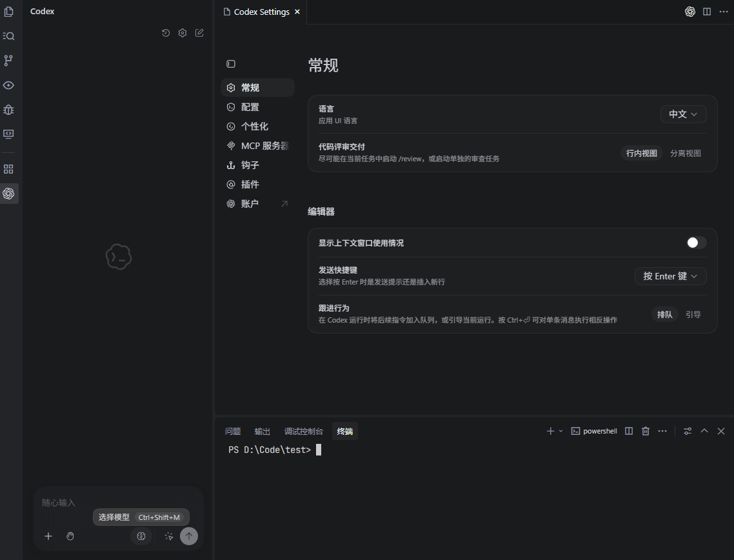Select the Codex icon in activity bar
This screenshot has width=734, height=560.
[8, 194]
